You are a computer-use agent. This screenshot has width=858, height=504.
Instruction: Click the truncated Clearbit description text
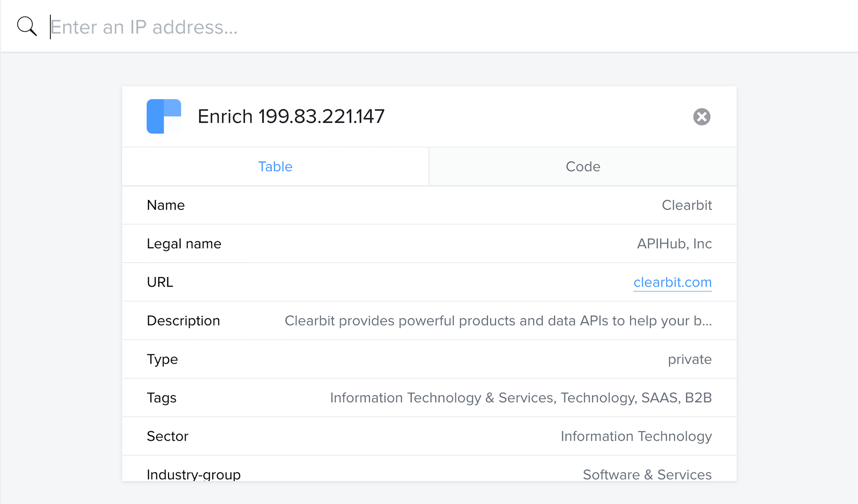498,321
